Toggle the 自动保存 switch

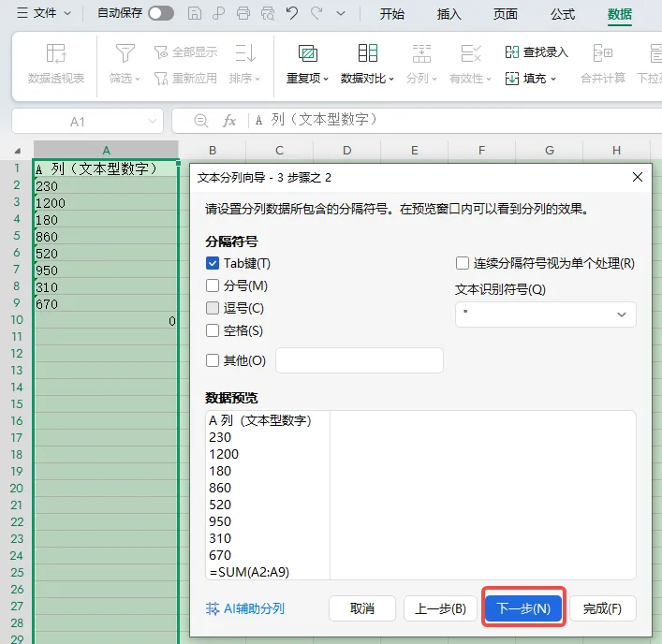pyautogui.click(x=161, y=13)
